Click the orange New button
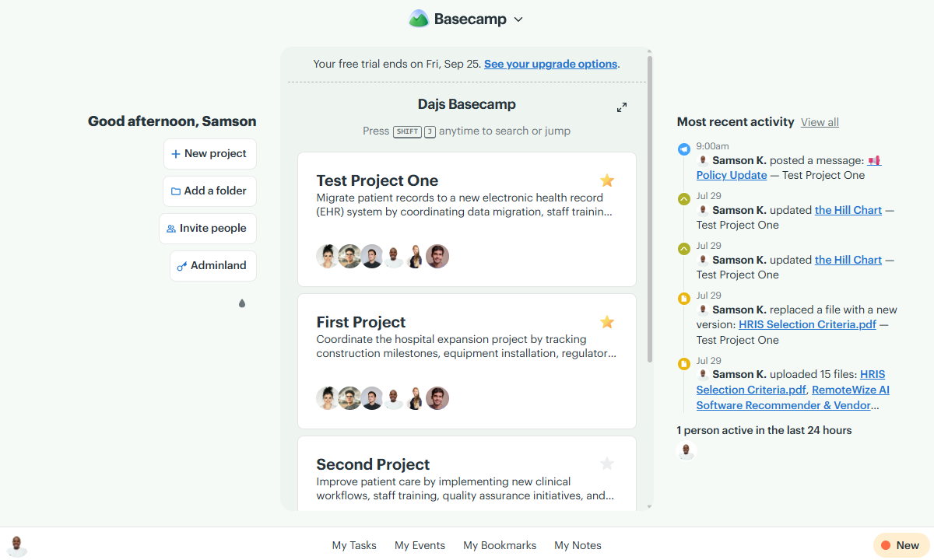934x560 pixels. coord(901,545)
